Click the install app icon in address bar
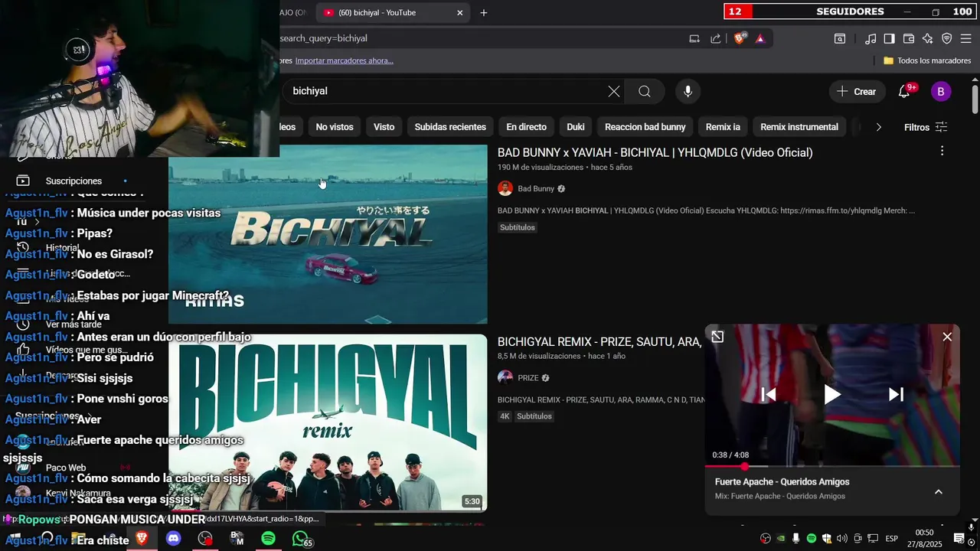The width and height of the screenshot is (980, 551). (694, 38)
